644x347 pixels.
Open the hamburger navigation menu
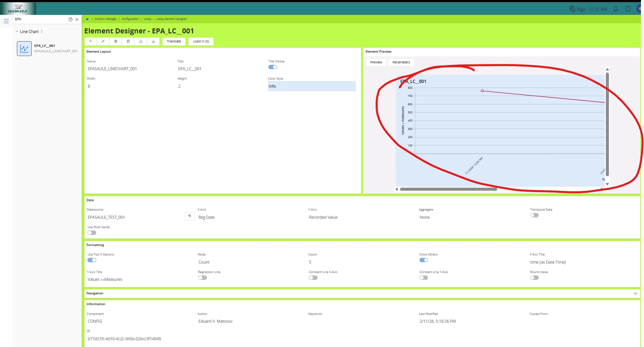[x=6, y=21]
